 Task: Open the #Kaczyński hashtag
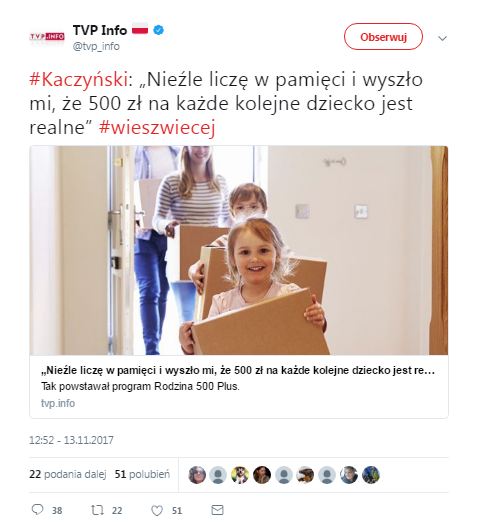pyautogui.click(x=78, y=80)
